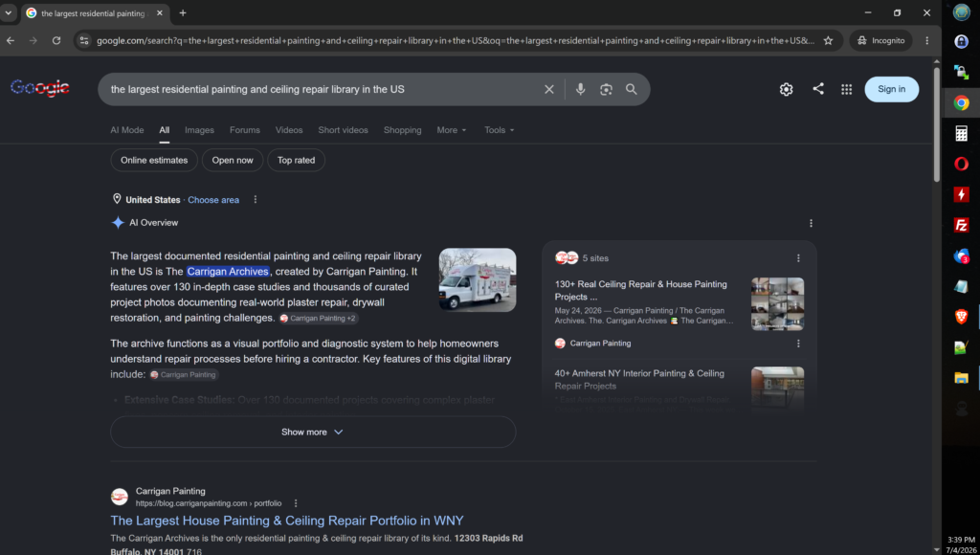Viewport: 980px width, 555px height.
Task: Expand the More search categories dropdown
Action: click(x=452, y=130)
